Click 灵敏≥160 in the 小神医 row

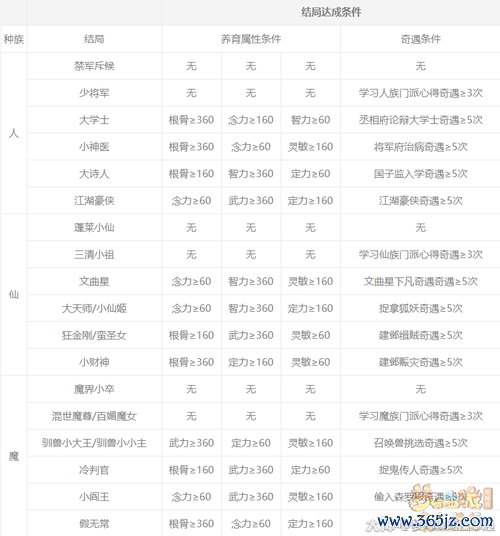[310, 147]
